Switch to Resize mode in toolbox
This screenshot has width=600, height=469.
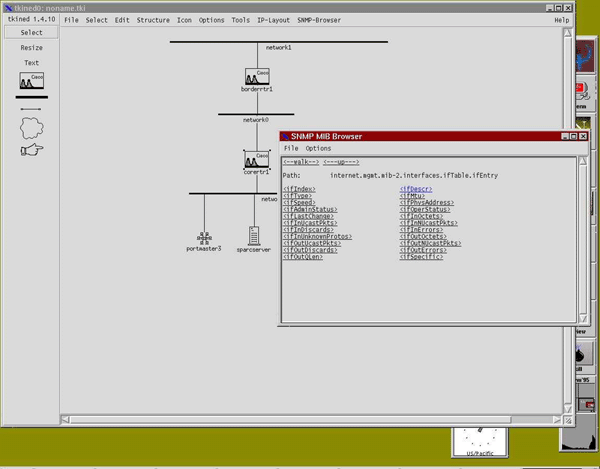31,48
